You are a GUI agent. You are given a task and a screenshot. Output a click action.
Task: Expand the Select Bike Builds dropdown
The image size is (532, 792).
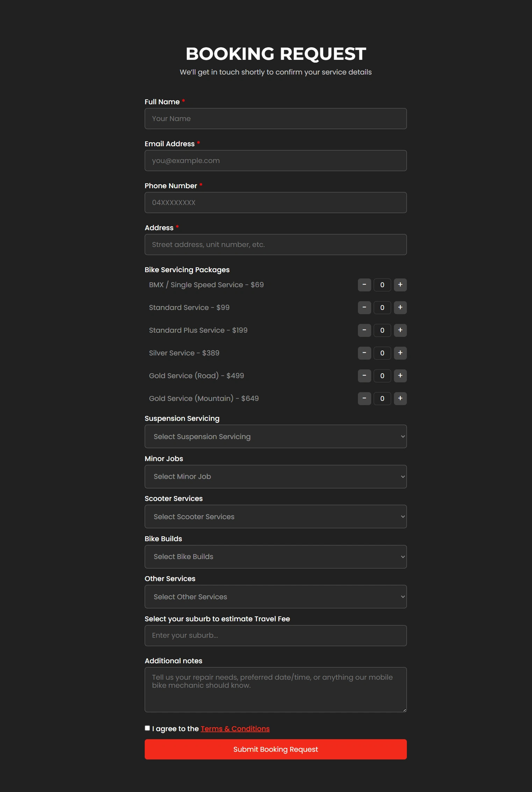275,557
